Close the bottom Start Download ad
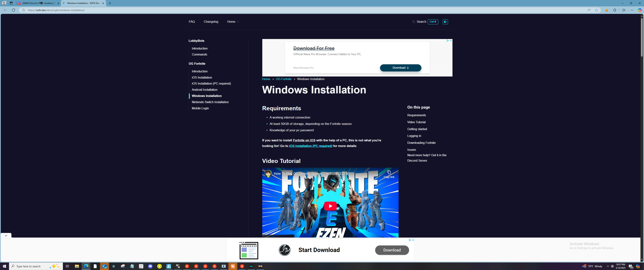This screenshot has height=270, width=644. point(413,240)
